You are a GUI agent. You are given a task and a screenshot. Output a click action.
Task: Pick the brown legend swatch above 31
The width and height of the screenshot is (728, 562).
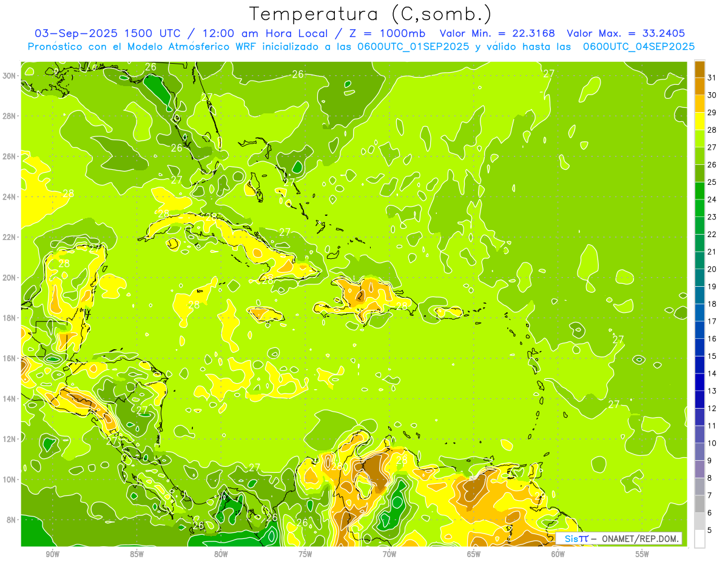click(x=699, y=69)
